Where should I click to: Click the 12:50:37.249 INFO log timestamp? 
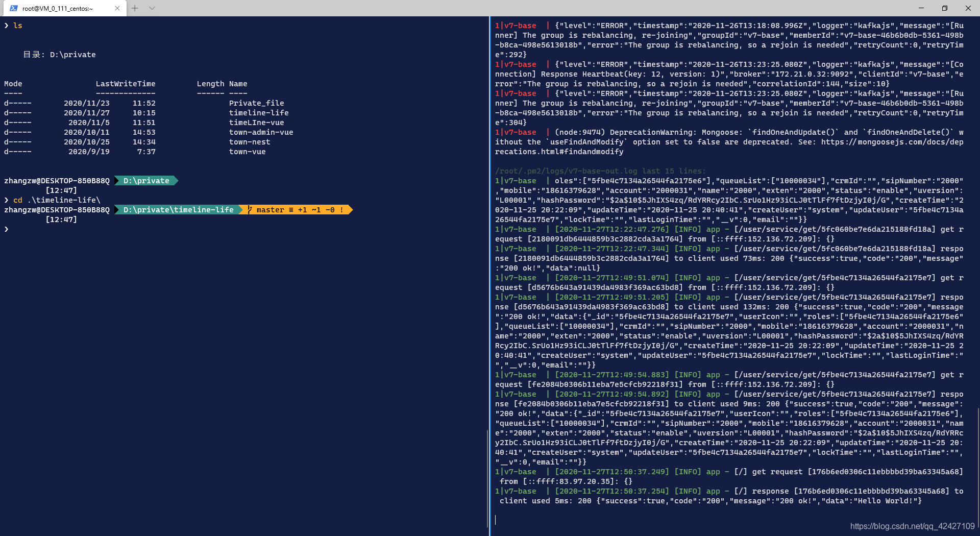(611, 472)
